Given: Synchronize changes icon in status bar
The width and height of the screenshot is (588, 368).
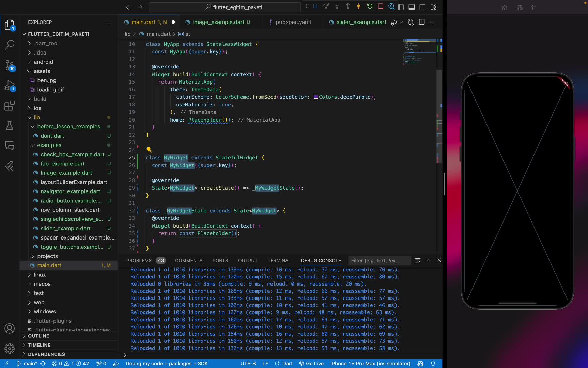Looking at the screenshot, I should [x=43, y=364].
